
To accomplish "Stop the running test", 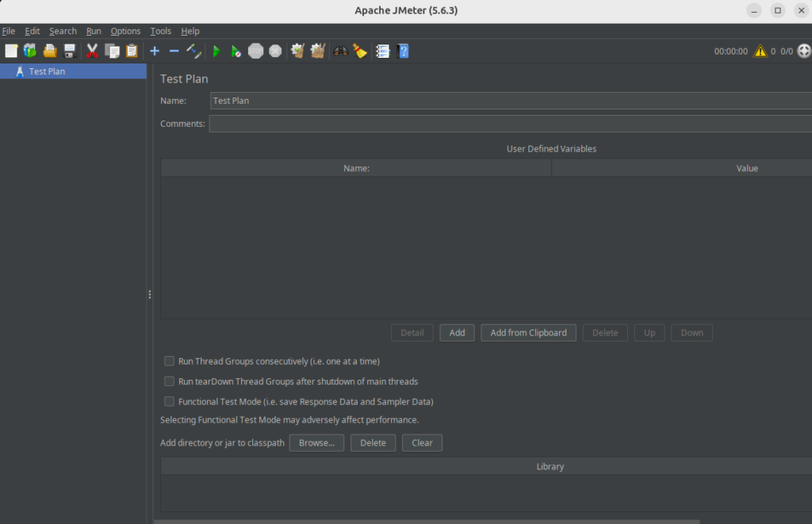I will click(255, 51).
